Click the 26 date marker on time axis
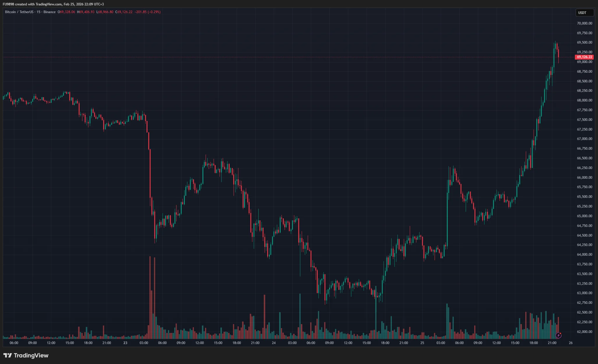Screen dimensions: 598x364 (x=571, y=343)
